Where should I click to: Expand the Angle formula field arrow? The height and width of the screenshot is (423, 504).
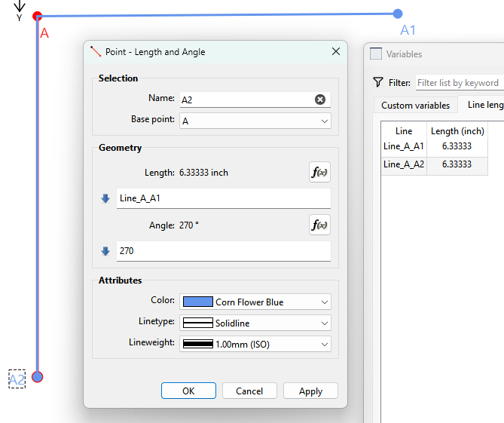105,251
